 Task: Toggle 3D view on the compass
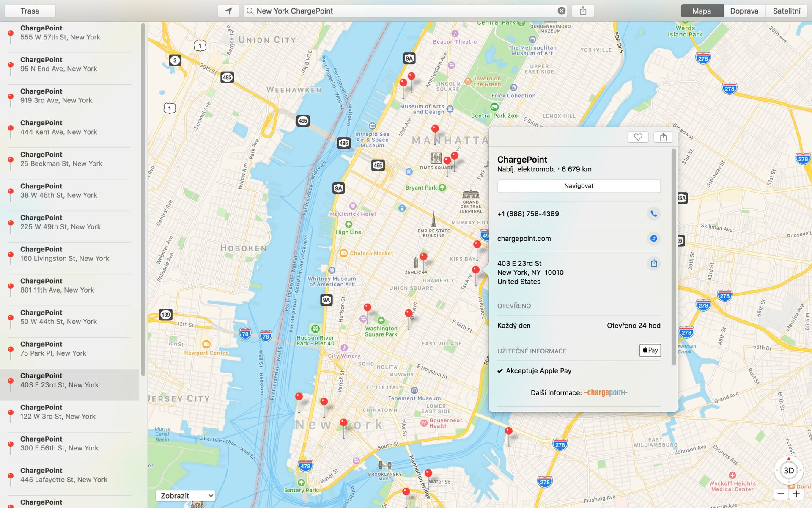click(x=788, y=470)
